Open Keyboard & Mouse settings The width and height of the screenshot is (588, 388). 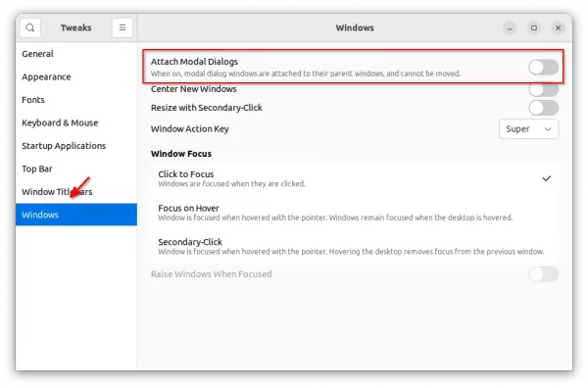click(x=76, y=122)
